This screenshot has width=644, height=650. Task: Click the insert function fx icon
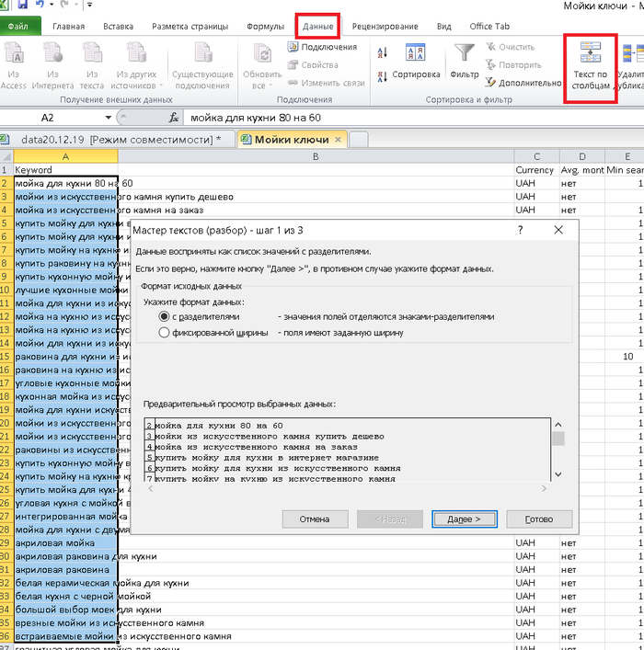click(174, 118)
